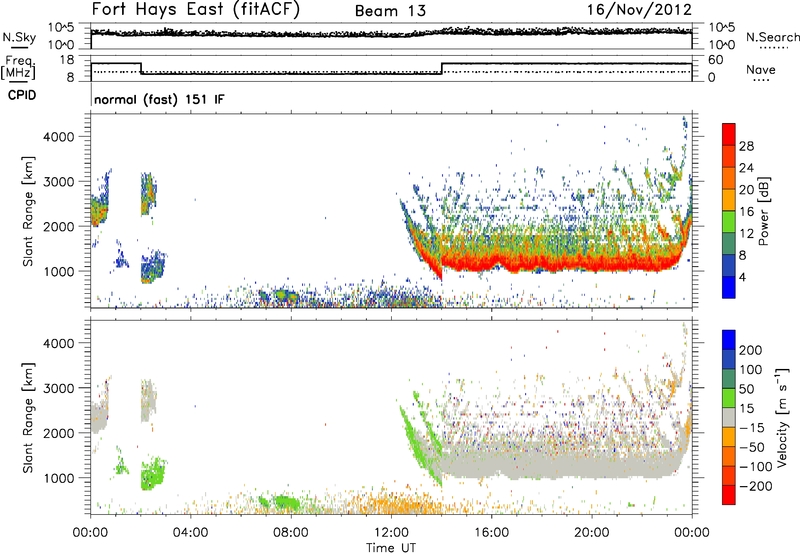The height and width of the screenshot is (554, 800).
Task: Click the "-100" velocity colorbar label
Action: tap(756, 467)
